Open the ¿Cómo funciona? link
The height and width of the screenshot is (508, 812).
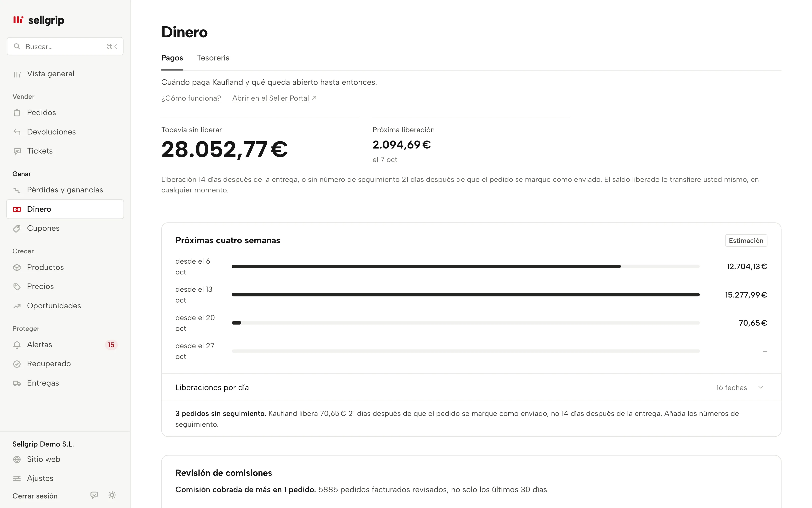tap(191, 98)
